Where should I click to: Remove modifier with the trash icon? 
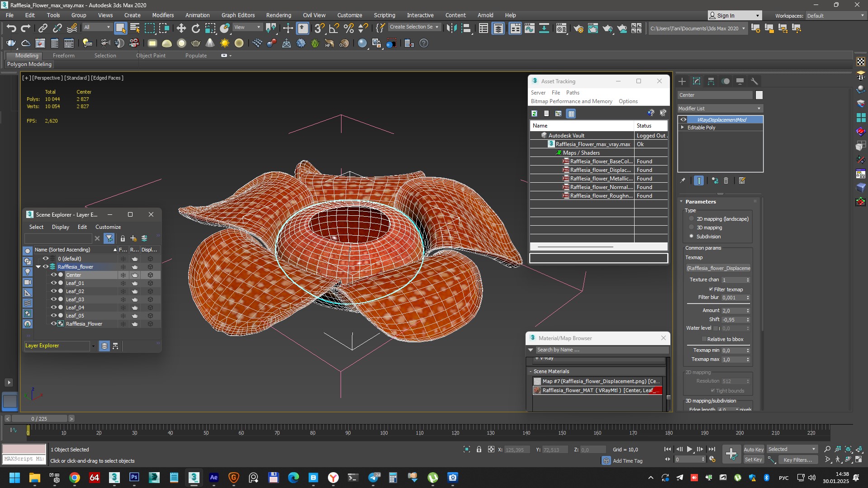(726, 180)
